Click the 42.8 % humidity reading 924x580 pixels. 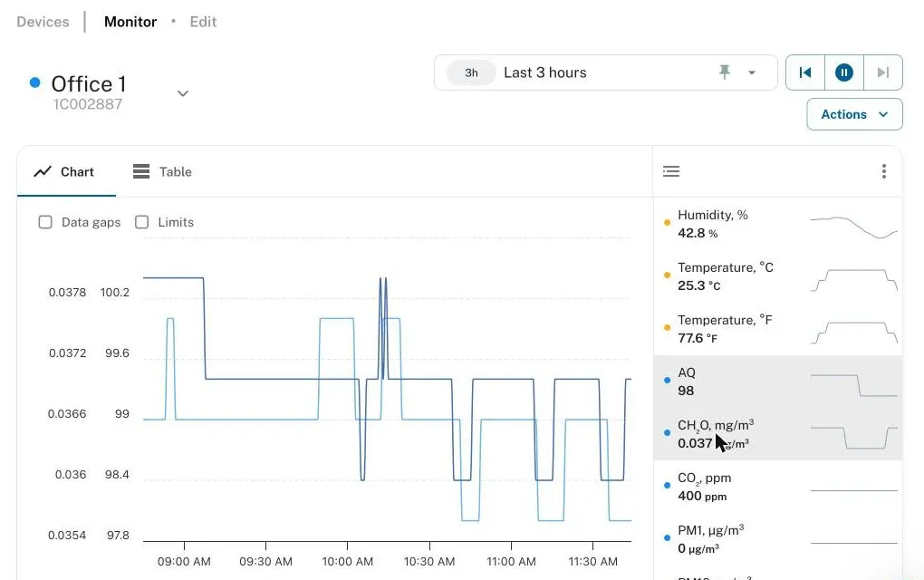click(x=698, y=233)
